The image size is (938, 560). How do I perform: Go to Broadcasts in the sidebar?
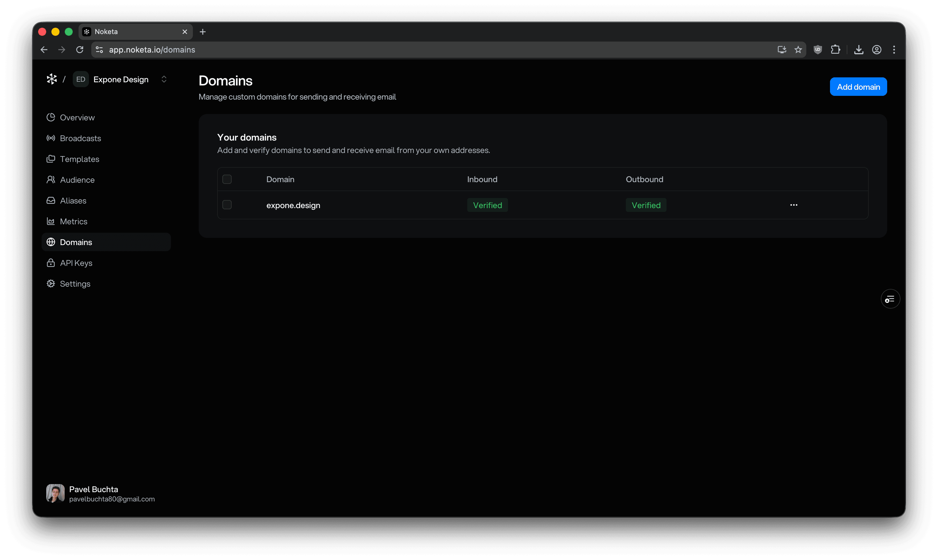click(x=80, y=139)
